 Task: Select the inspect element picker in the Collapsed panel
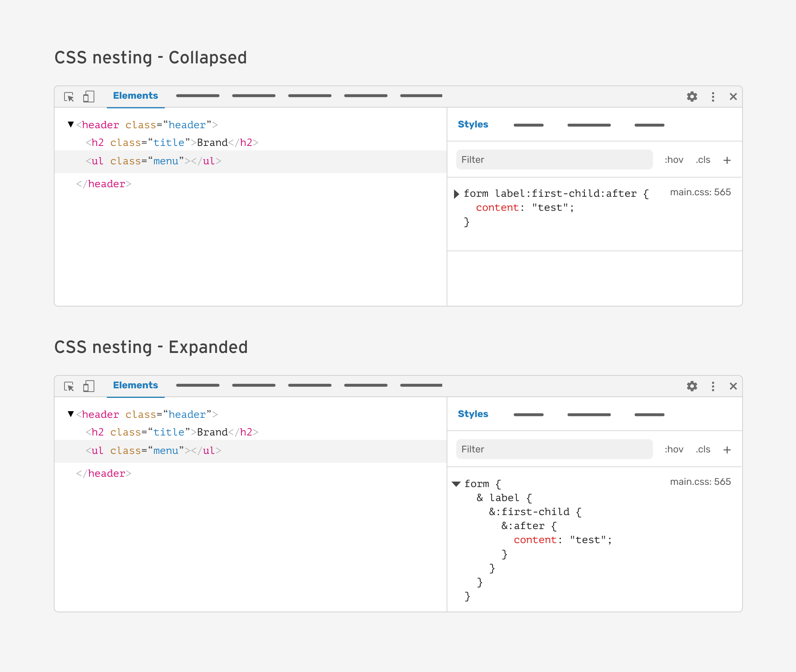pos(69,97)
